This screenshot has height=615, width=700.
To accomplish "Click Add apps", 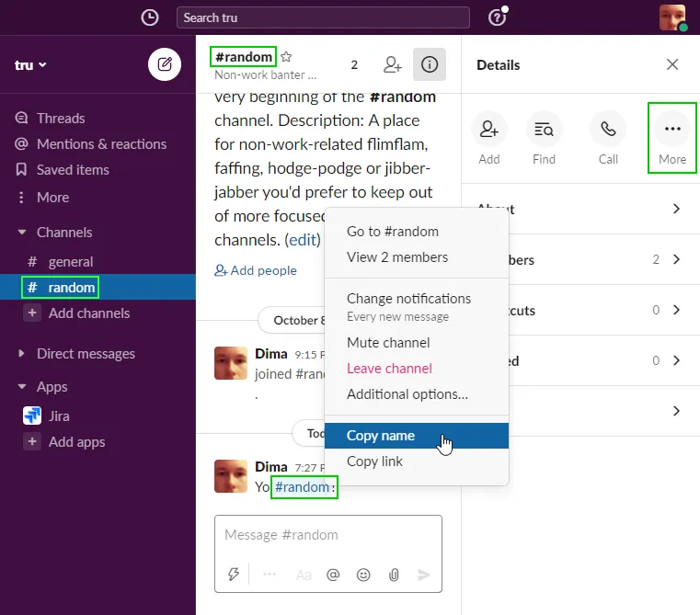I will [76, 442].
